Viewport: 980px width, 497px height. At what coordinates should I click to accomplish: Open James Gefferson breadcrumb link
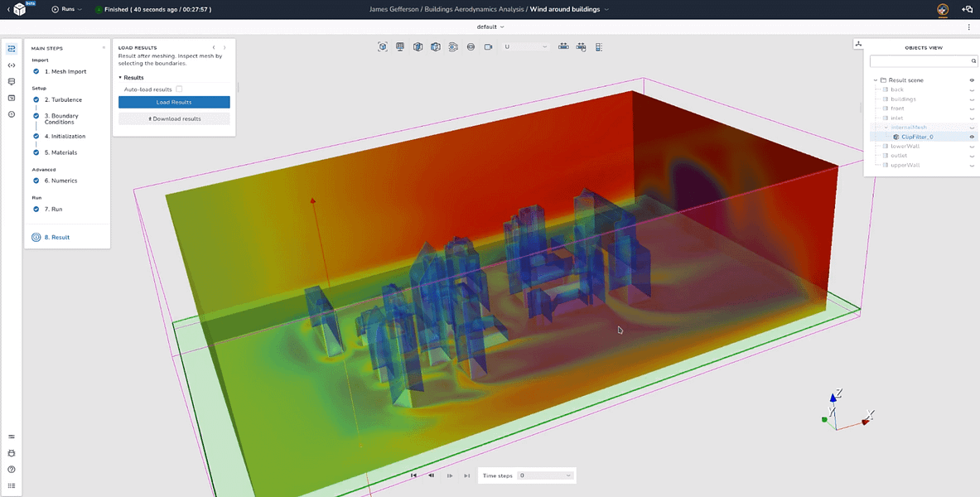coord(393,9)
